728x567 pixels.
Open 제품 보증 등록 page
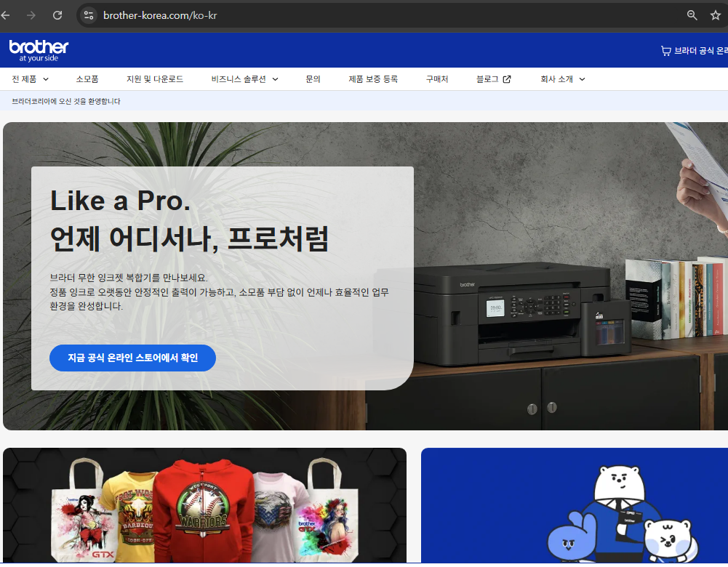373,79
